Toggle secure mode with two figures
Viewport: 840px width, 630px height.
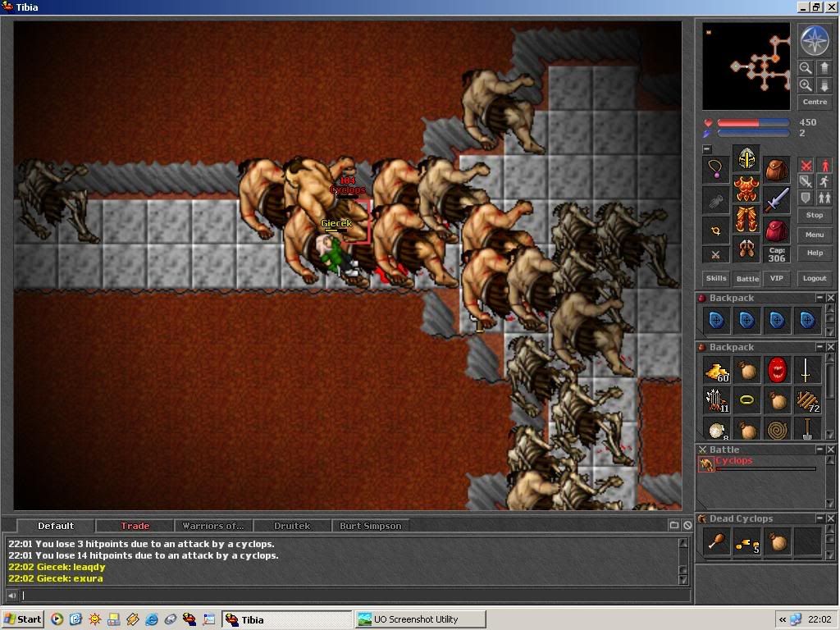(824, 198)
